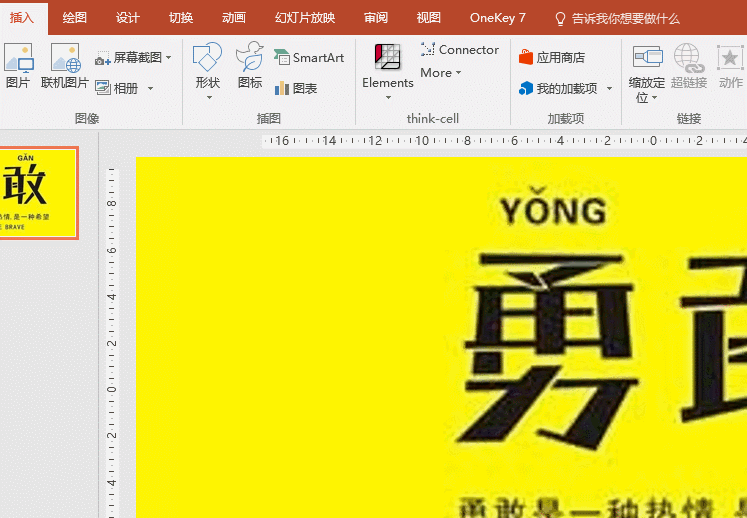Switch to the 动画 animations tab

[234, 18]
